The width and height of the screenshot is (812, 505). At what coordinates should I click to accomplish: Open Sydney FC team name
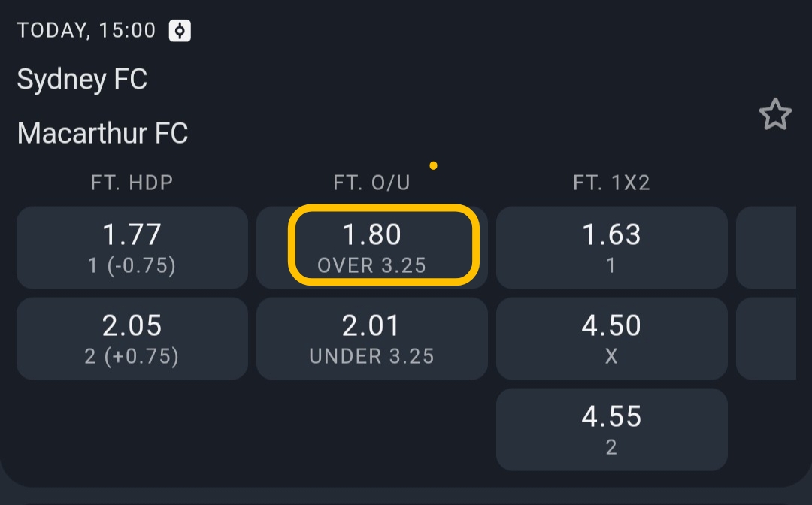(82, 79)
